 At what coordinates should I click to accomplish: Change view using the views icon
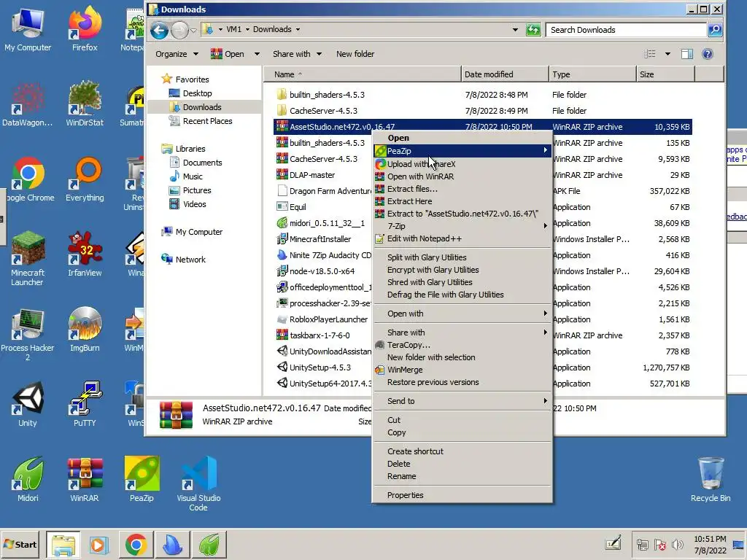point(650,54)
